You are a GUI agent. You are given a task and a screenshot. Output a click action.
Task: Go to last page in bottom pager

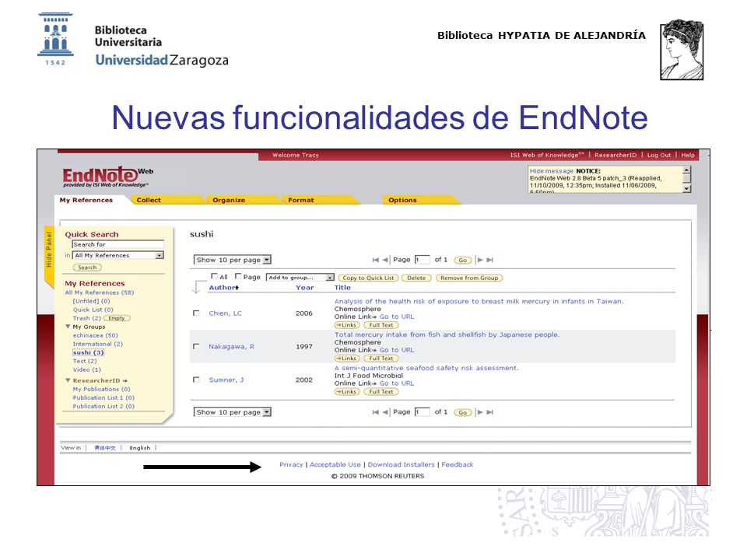[x=489, y=412]
